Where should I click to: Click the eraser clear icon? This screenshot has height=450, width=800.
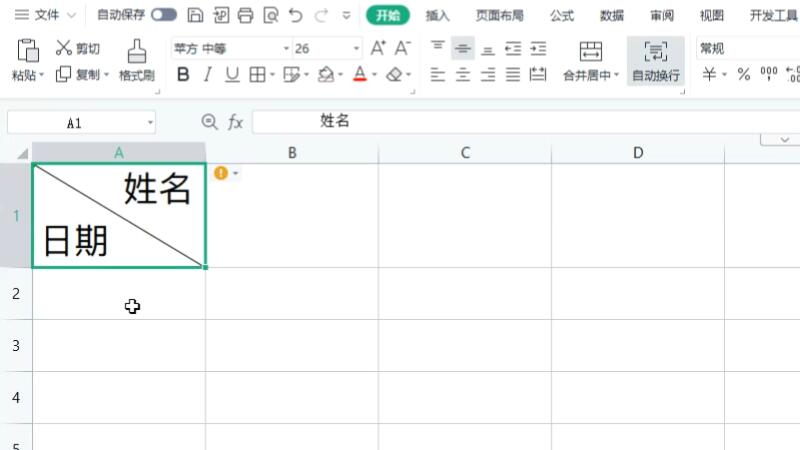pos(394,75)
